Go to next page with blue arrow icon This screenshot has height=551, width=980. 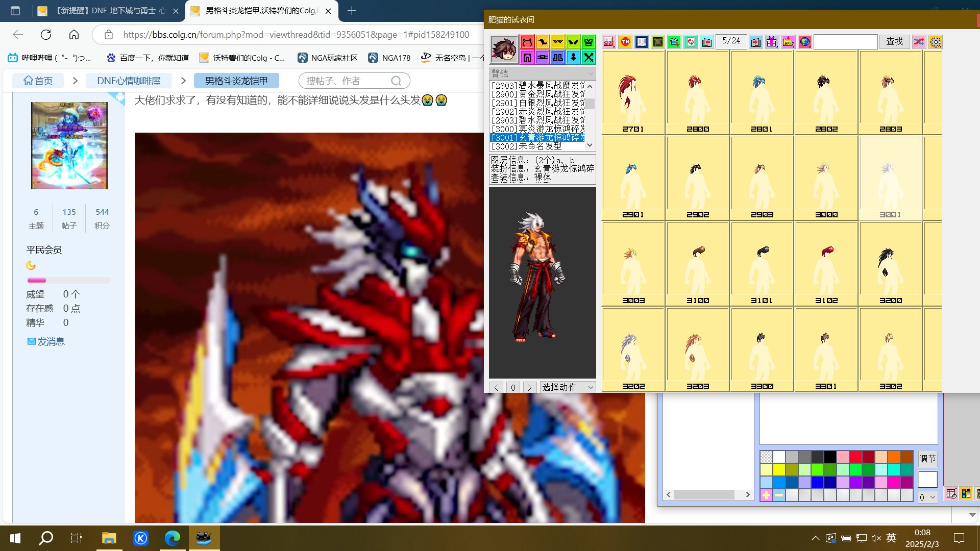coord(755,42)
